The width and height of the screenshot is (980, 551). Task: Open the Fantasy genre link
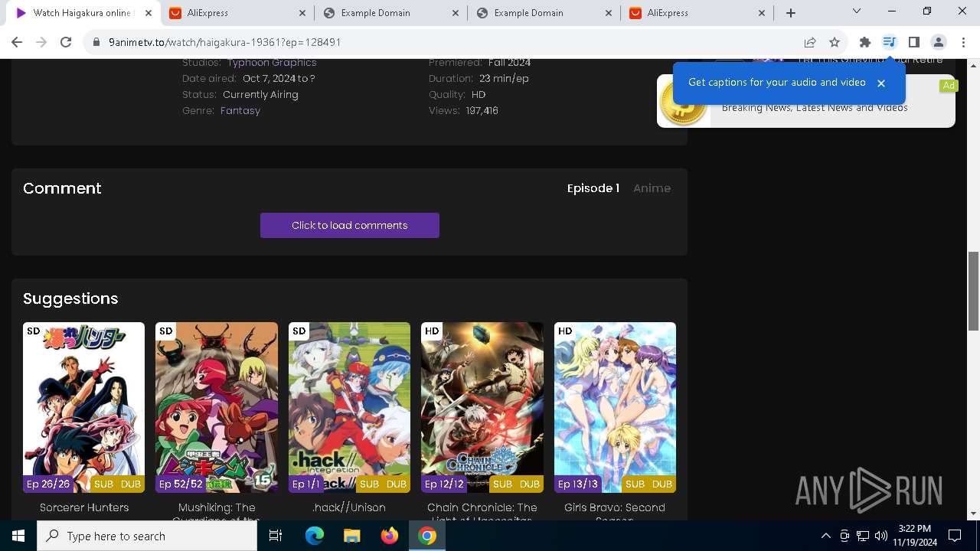pos(240,111)
